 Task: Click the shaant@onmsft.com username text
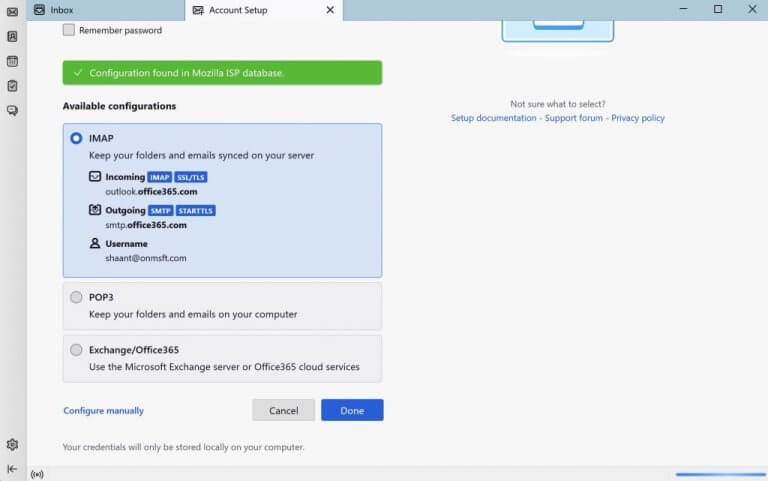click(146, 258)
